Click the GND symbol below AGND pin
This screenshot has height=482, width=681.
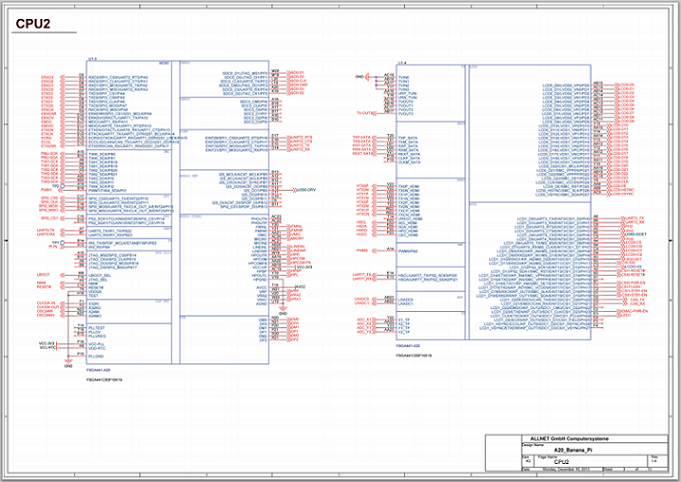[x=283, y=311]
